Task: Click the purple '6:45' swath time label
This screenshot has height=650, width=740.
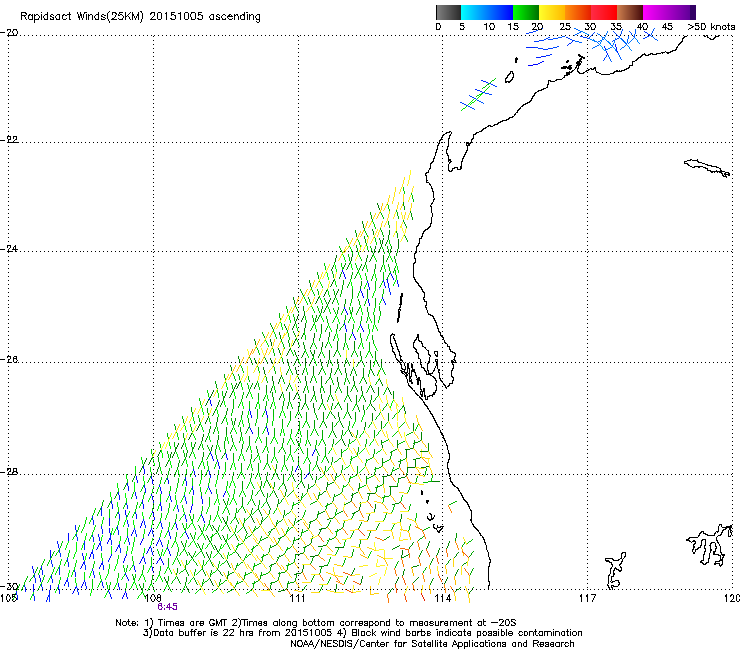Action: point(168,607)
